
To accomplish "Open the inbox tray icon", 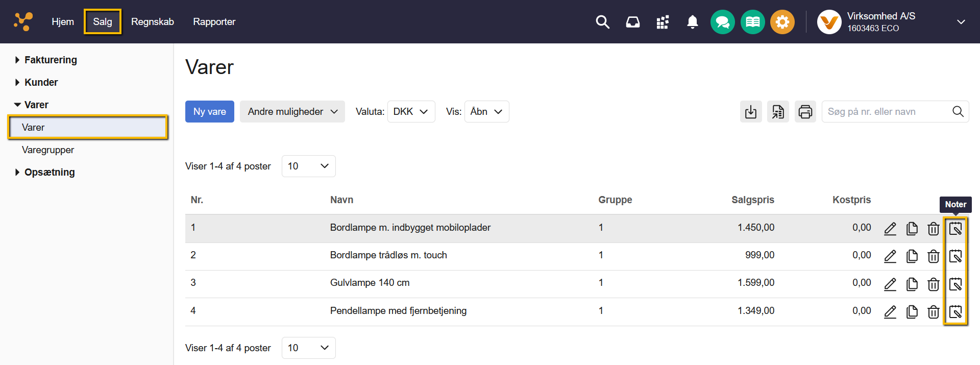I will coord(632,22).
